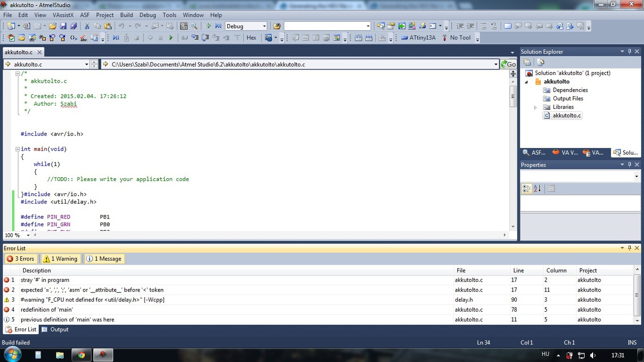Click the Save All icon
644x362 pixels.
click(73, 26)
